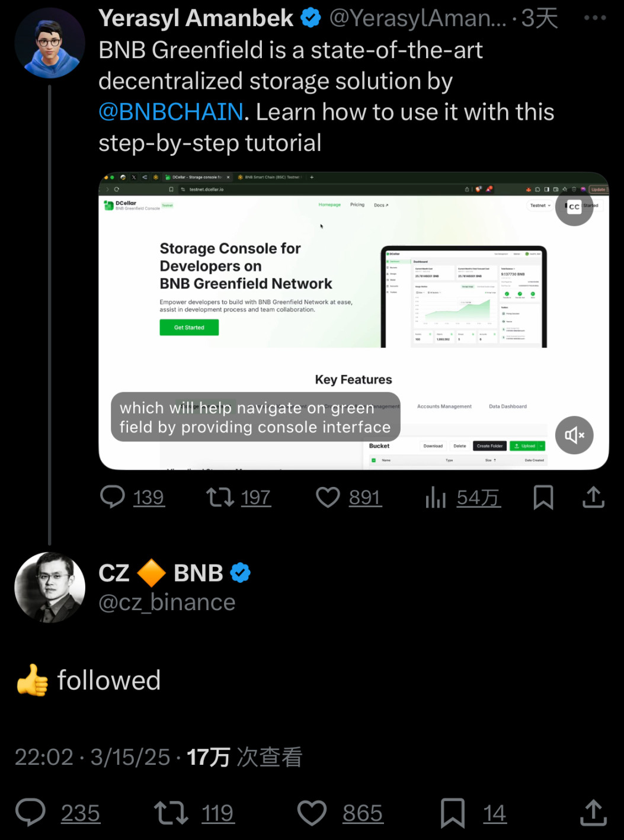Screen dimensions: 624x840
Task: Like Yerasyl Amanbek's tutorial post
Action: tap(328, 497)
